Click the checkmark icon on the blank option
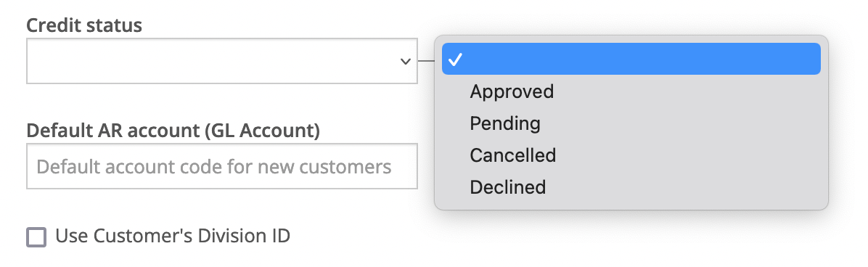The height and width of the screenshot is (267, 868). [x=454, y=59]
